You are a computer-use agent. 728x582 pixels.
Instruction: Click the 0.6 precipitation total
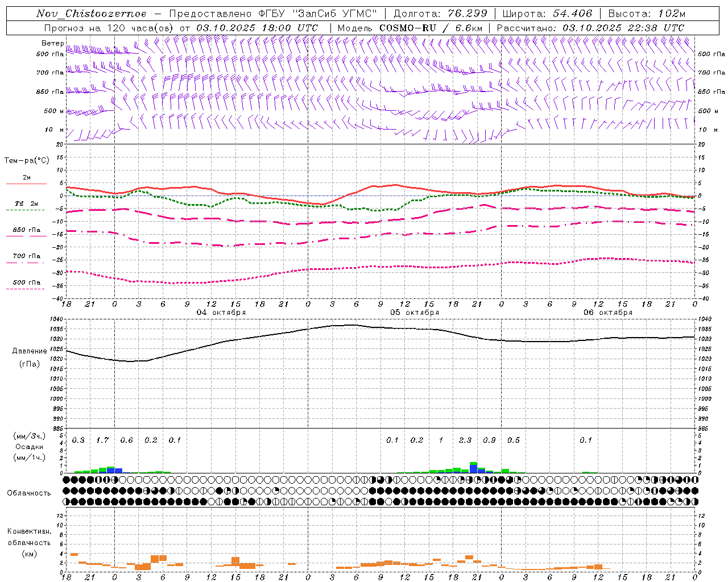click(x=127, y=440)
